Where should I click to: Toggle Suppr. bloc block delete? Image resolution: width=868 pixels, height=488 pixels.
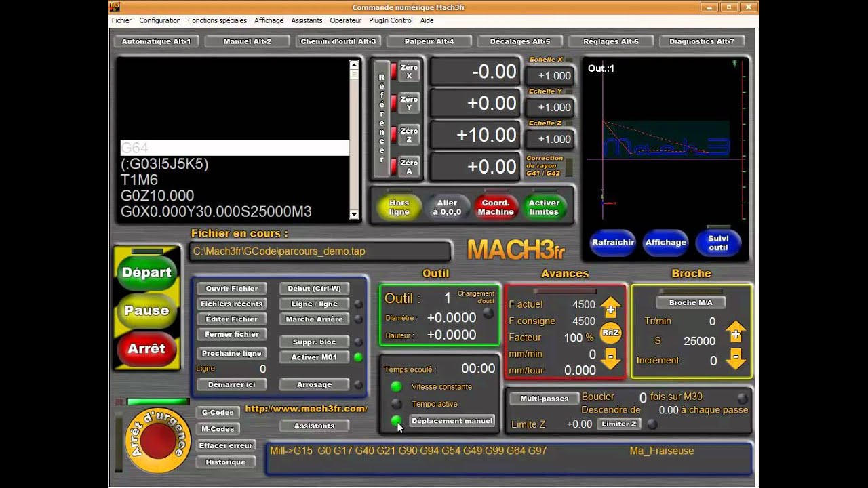click(314, 342)
